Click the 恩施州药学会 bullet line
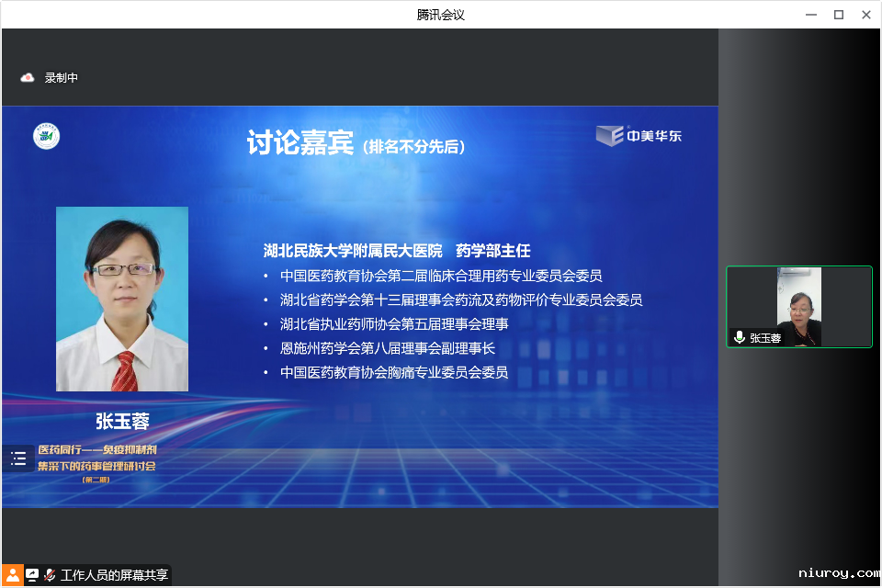Image resolution: width=882 pixels, height=588 pixels. (x=387, y=348)
